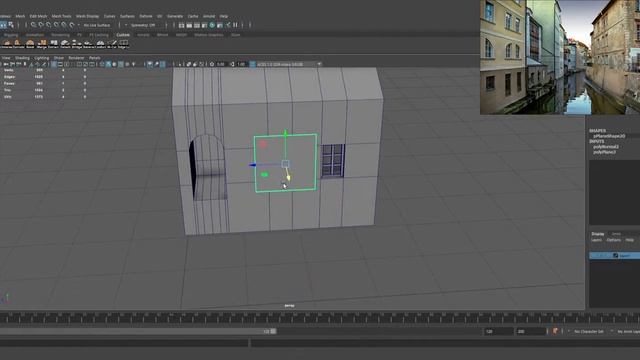Click on the time slider ruler

point(320,318)
